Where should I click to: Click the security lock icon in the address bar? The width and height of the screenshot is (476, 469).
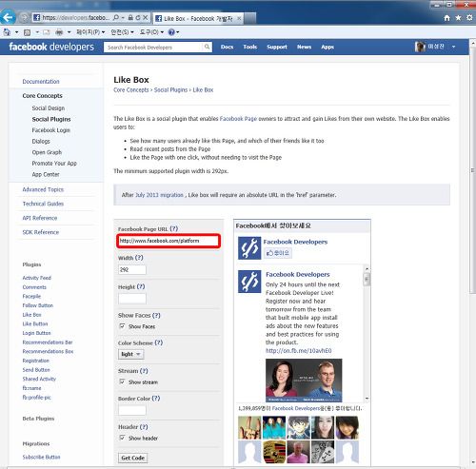point(130,18)
